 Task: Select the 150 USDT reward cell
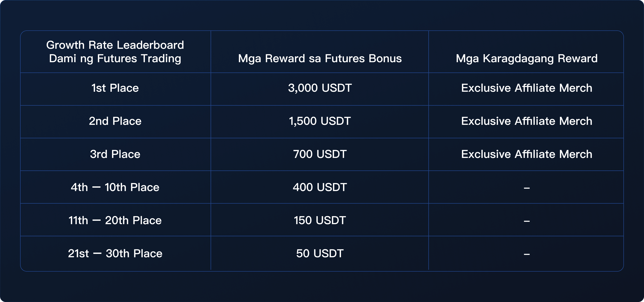click(320, 221)
